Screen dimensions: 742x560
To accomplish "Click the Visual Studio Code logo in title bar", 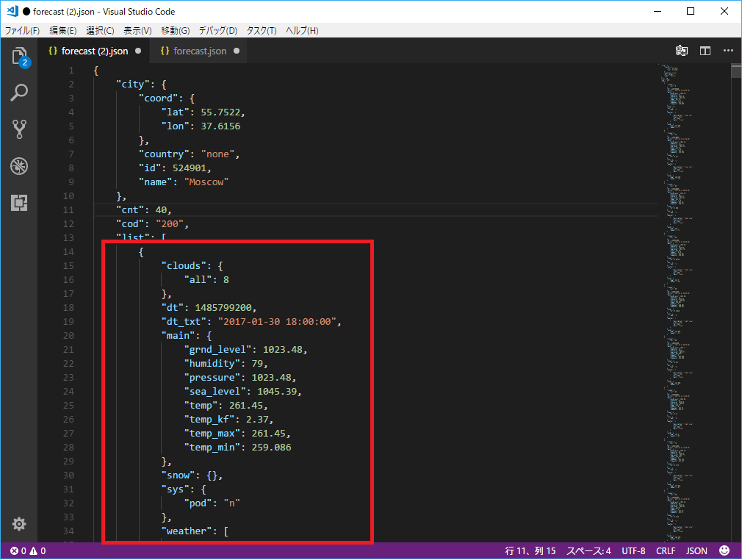I will (x=12, y=11).
